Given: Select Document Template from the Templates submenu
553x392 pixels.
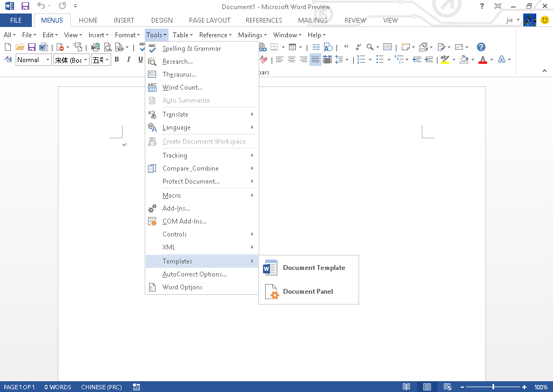Looking at the screenshot, I should 314,267.
